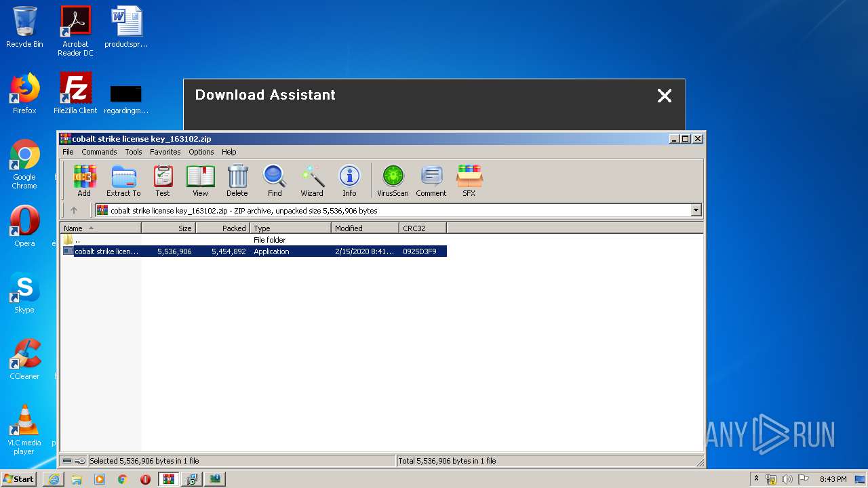Screen dimensions: 868x488
Task: Open the Options menu
Action: click(x=201, y=152)
